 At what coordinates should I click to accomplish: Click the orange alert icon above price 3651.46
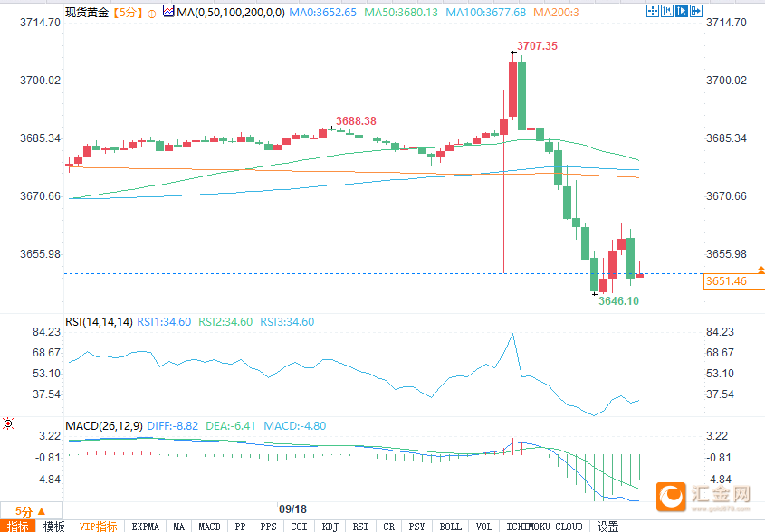click(760, 270)
